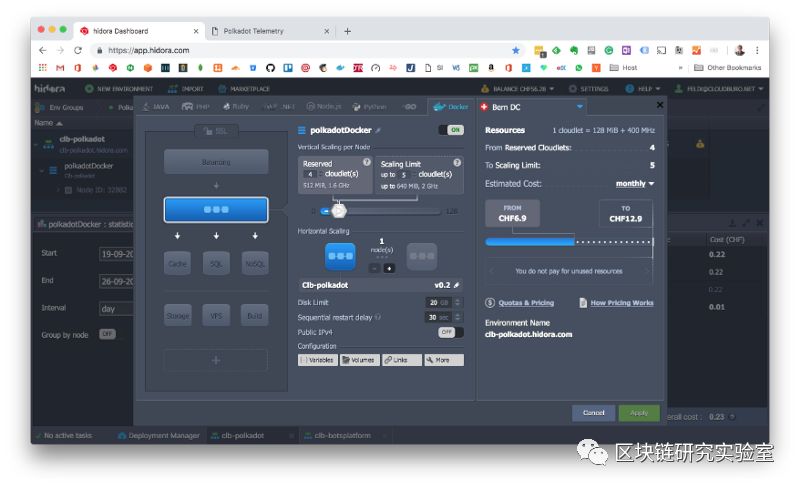Viewport: 800px width, 488px height.
Task: Open the browser three-dot menu
Action: pos(758,50)
